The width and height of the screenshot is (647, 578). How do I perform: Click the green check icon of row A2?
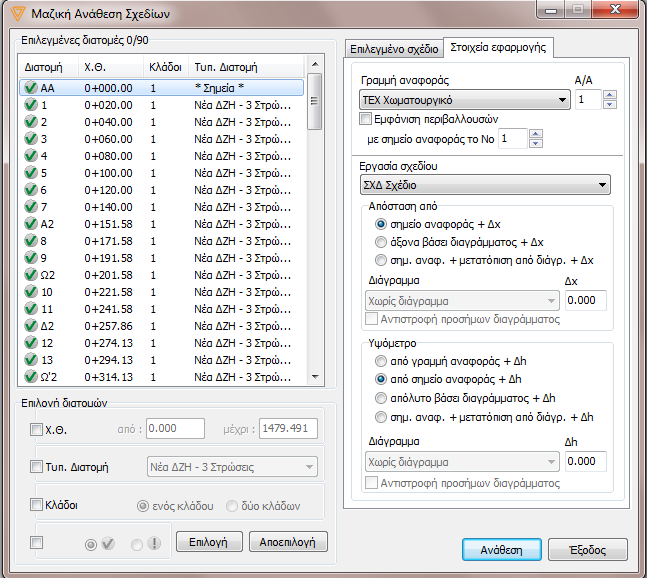tap(31, 224)
